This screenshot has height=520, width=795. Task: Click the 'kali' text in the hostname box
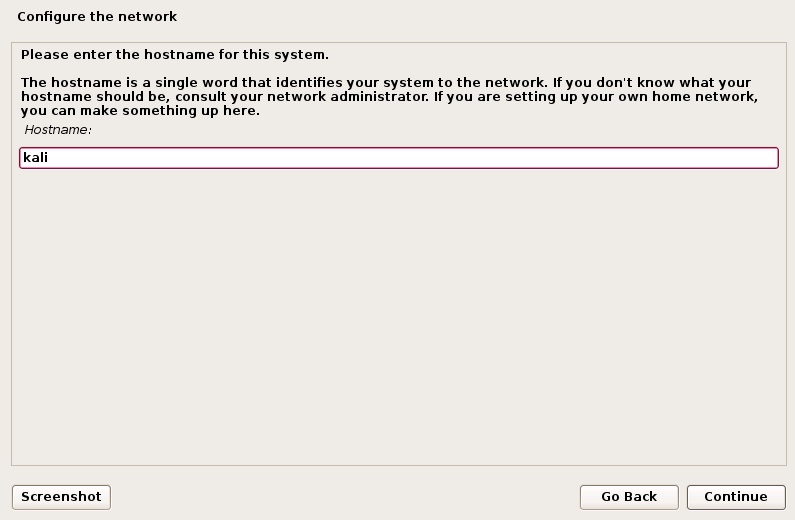click(35, 158)
